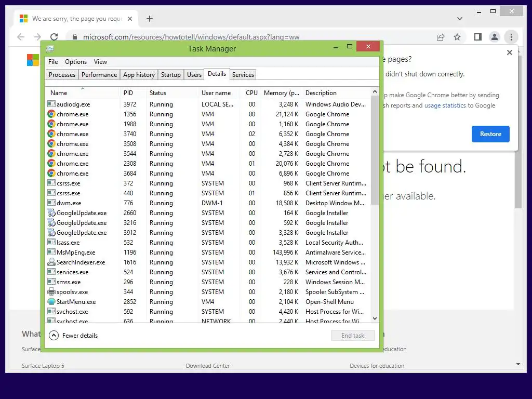Screen dimensions: 532x399
Task: Click the Microsoft logo on the page
Action: (x=33, y=60)
